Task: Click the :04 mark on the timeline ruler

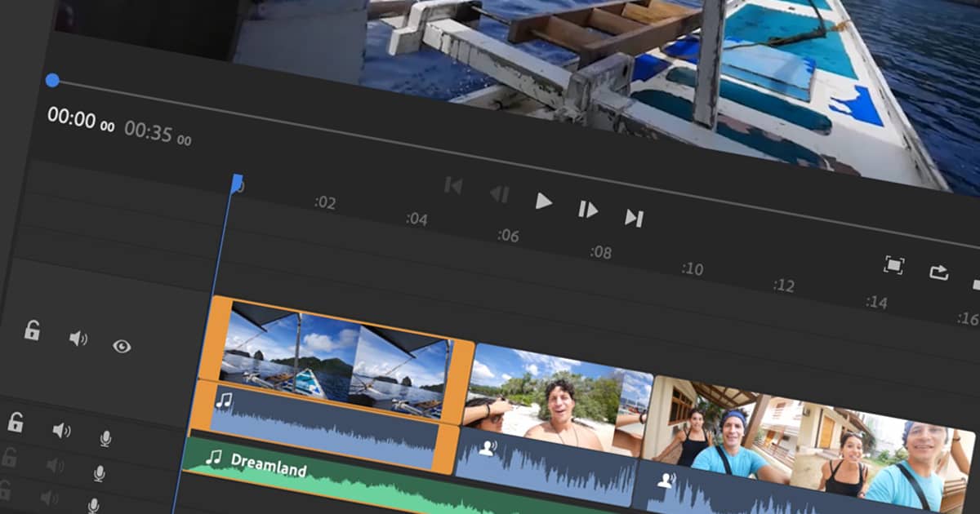Action: coord(416,219)
